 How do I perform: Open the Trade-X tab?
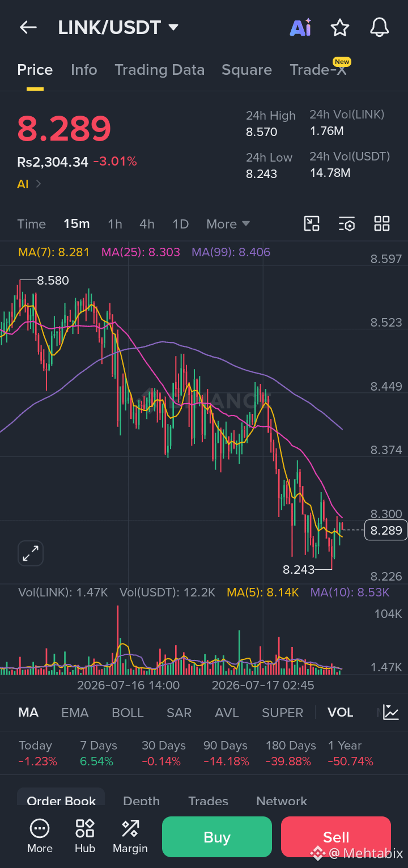(318, 70)
